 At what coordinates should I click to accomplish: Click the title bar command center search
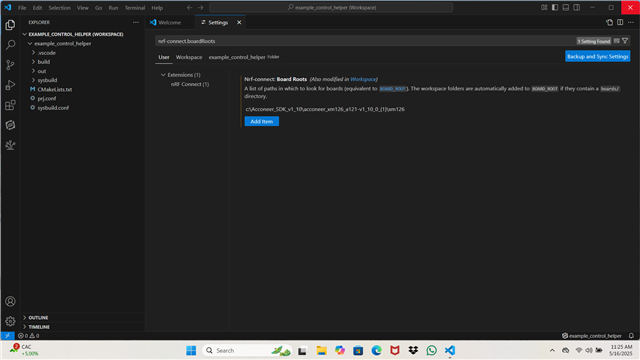(331, 7)
